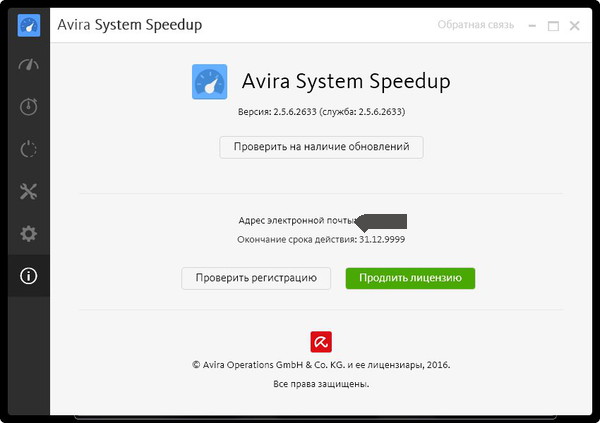Screen dimensions: 600x423
Task: Click the red Avira umbrella logo
Action: coord(321,341)
